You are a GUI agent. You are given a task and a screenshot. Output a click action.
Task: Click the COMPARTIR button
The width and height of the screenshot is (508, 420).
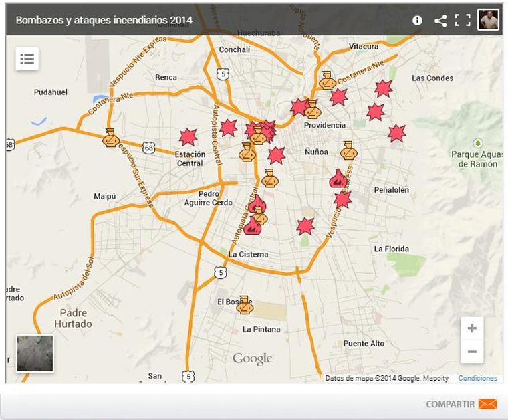click(461, 404)
